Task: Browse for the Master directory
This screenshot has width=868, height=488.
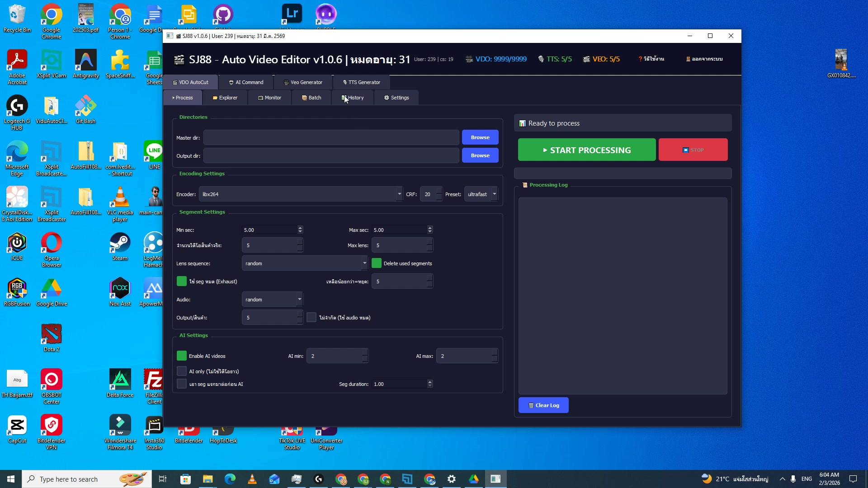Action: point(480,137)
